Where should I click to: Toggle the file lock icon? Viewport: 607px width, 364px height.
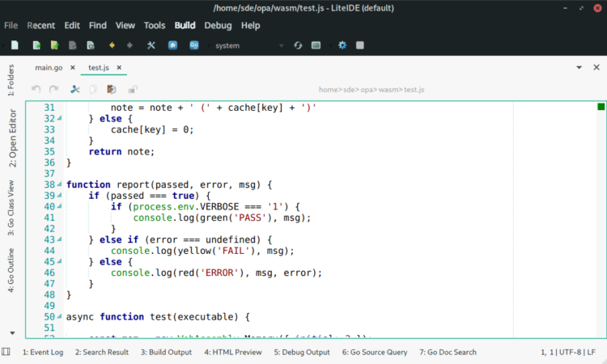tap(133, 89)
